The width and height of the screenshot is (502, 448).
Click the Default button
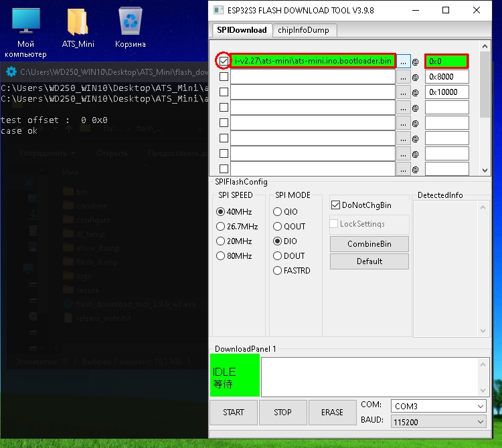tap(369, 261)
